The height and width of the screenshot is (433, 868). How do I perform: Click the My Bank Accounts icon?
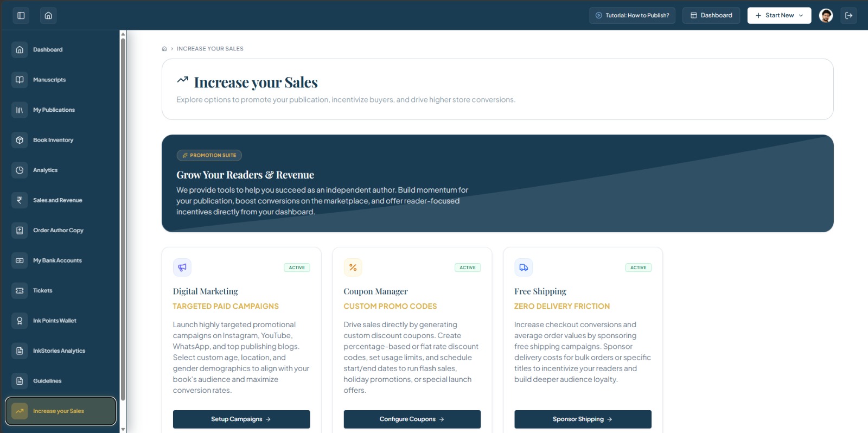click(x=20, y=260)
